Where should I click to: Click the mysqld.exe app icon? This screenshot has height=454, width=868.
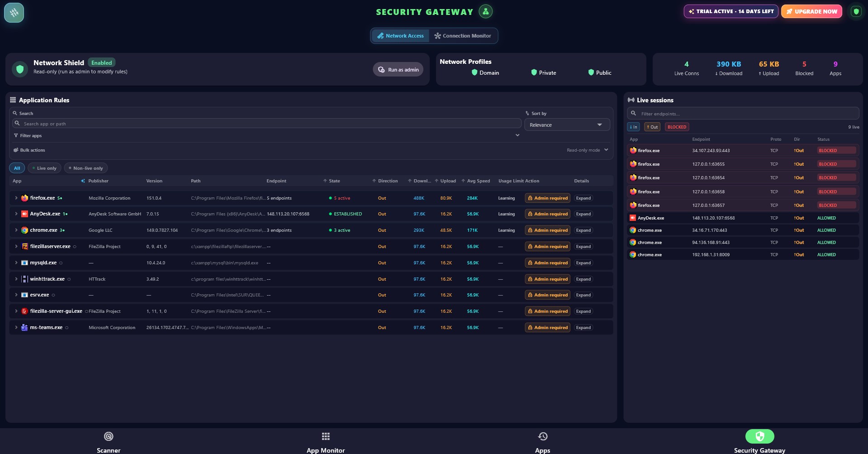(x=25, y=263)
